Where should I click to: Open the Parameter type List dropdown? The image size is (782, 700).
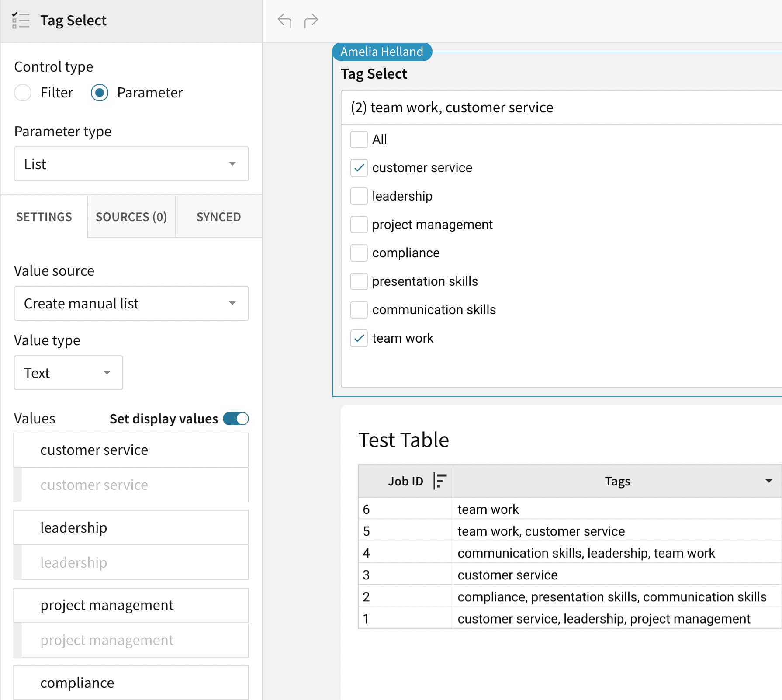coord(131,164)
